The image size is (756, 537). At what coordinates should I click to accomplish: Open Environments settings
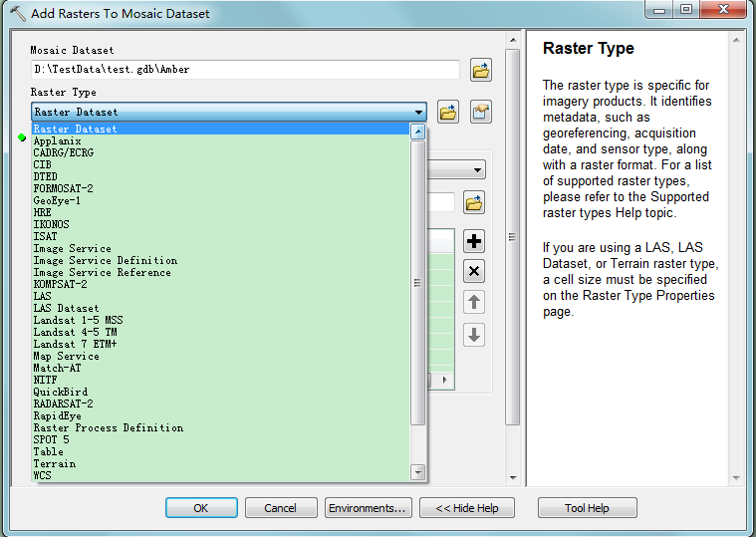(x=368, y=508)
